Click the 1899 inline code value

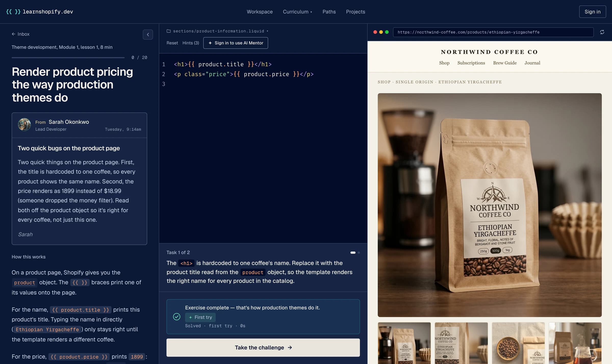click(x=137, y=357)
